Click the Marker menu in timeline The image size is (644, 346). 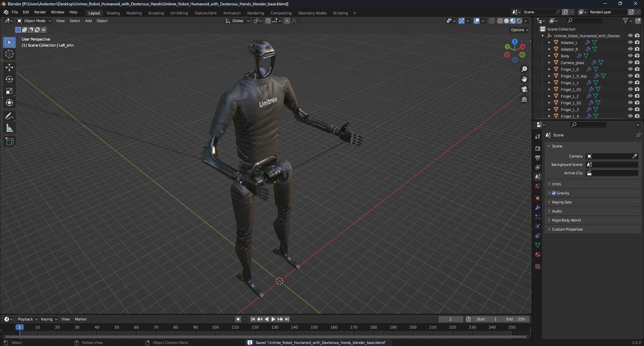pyautogui.click(x=80, y=319)
